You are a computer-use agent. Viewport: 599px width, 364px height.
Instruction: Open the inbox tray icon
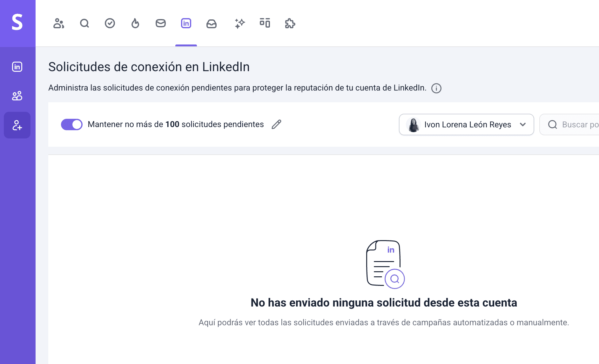[212, 24]
